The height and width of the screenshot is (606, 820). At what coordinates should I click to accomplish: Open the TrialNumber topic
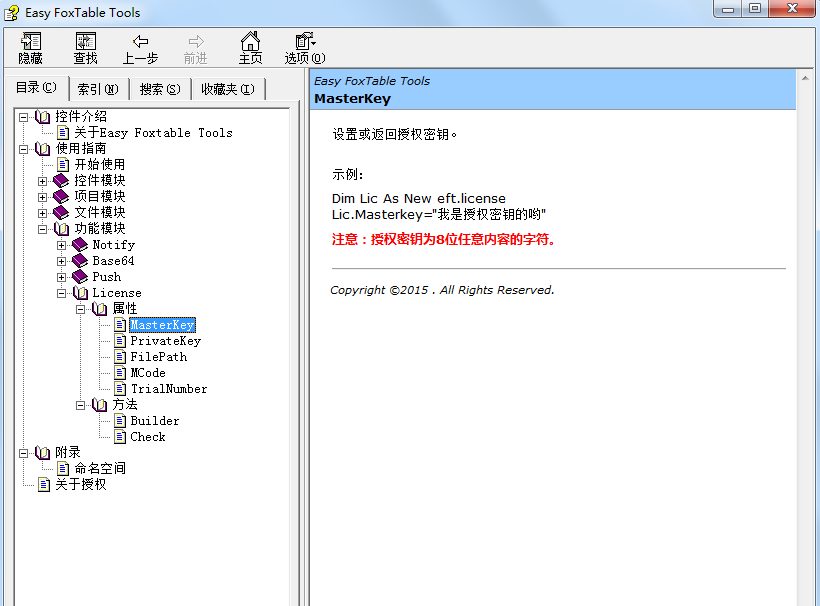click(x=169, y=389)
